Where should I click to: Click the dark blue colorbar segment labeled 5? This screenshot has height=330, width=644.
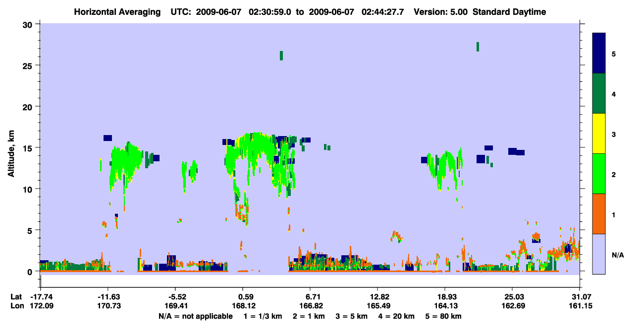pyautogui.click(x=599, y=53)
